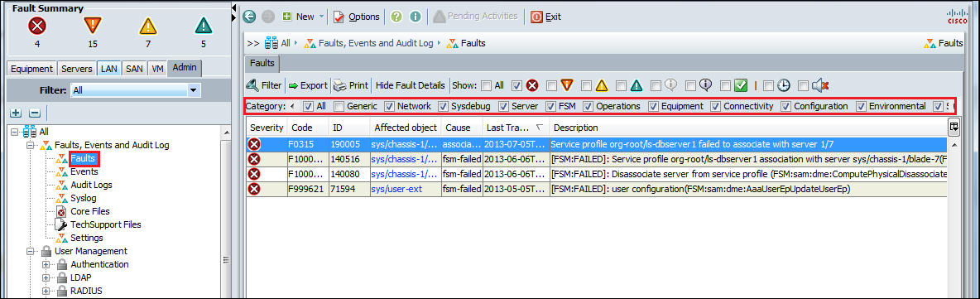This screenshot has width=980, height=299.
Task: Click the major faults orange triangle icon
Action: click(93, 26)
